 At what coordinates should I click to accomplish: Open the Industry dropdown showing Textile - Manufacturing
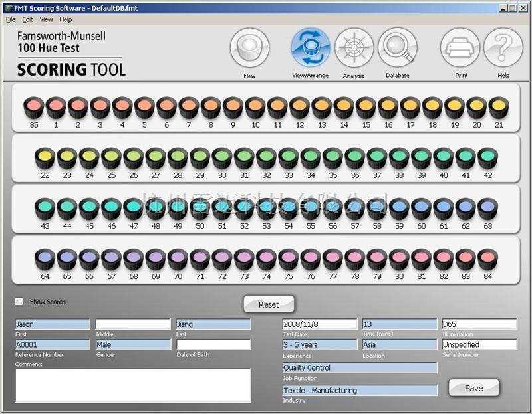coord(360,390)
